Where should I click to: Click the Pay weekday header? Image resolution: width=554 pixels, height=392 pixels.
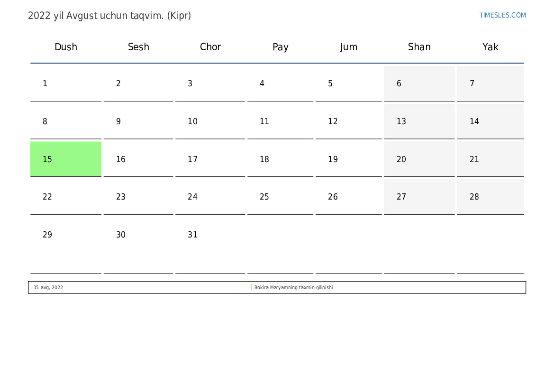[x=281, y=47]
